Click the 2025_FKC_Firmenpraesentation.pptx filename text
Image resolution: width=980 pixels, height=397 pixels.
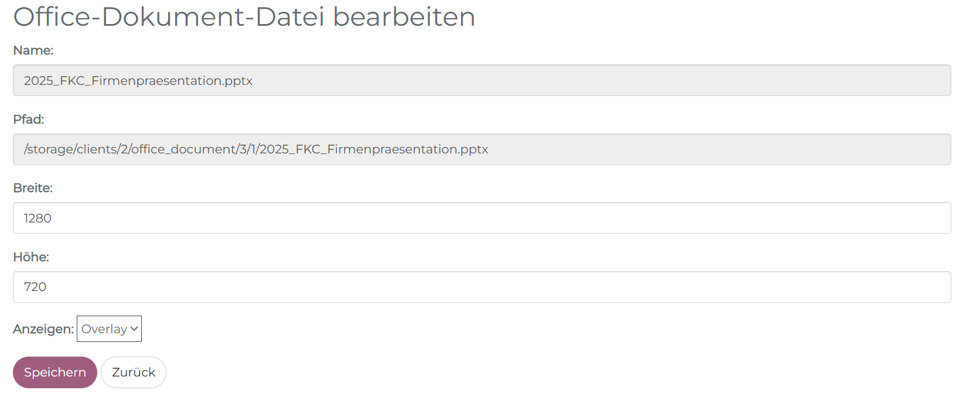138,81
